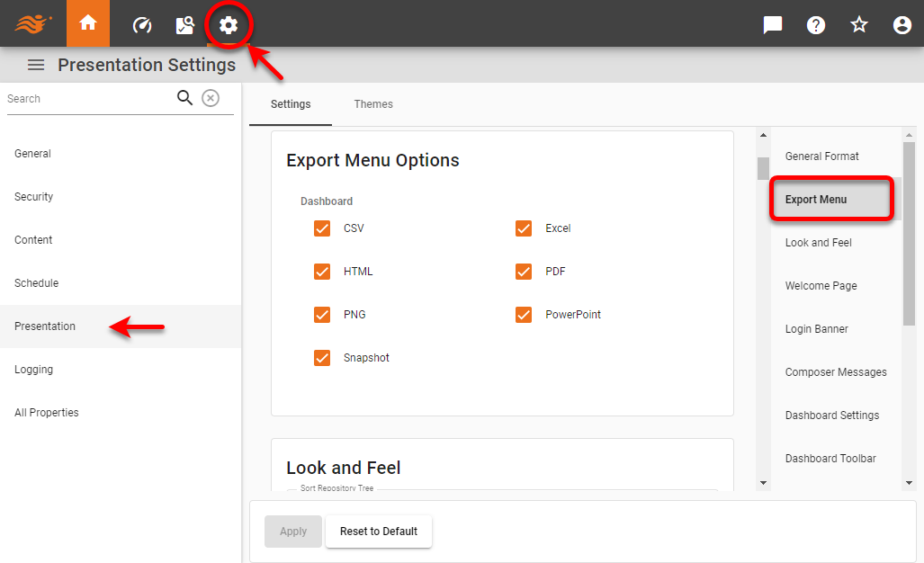Disable the PowerPoint export checkbox
Screen dimensions: 924x563
pyautogui.click(x=524, y=314)
